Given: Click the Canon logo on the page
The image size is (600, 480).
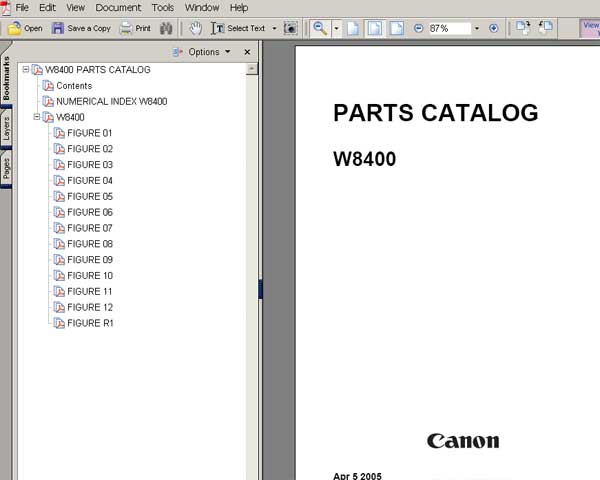Looking at the screenshot, I should 463,441.
